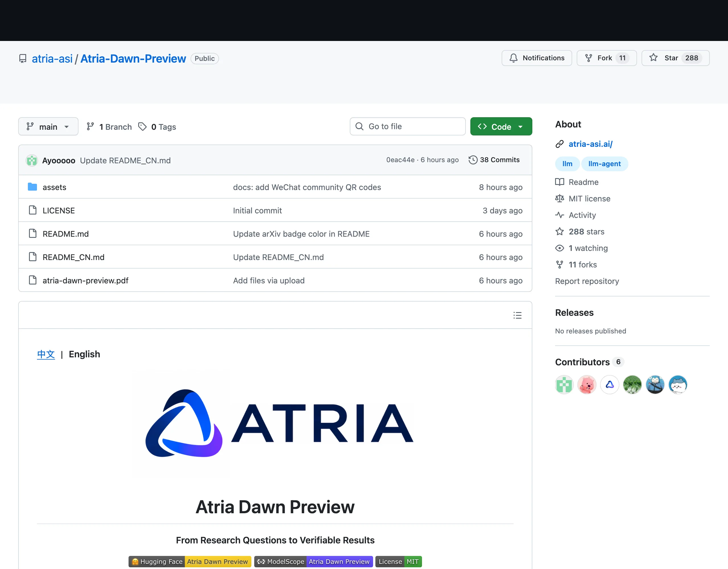Open the 1 watching link
Image resolution: width=728 pixels, height=569 pixels.
point(588,248)
